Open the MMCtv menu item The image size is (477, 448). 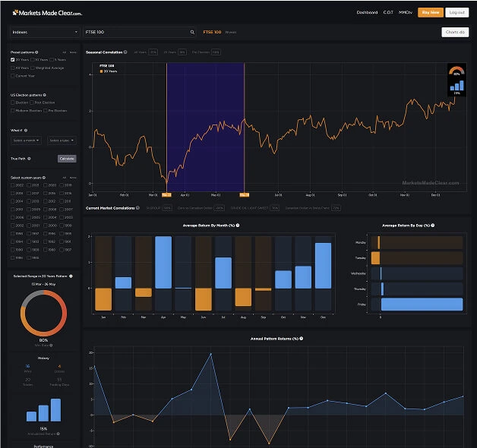405,12
